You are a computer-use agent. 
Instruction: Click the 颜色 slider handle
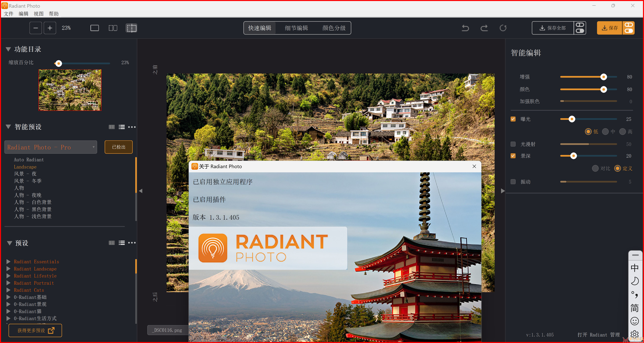click(x=604, y=89)
